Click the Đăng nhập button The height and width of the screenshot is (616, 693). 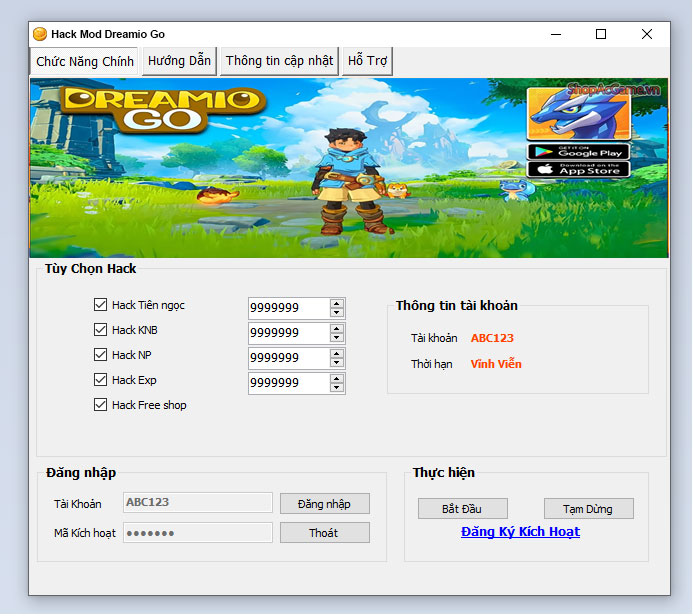click(x=324, y=504)
